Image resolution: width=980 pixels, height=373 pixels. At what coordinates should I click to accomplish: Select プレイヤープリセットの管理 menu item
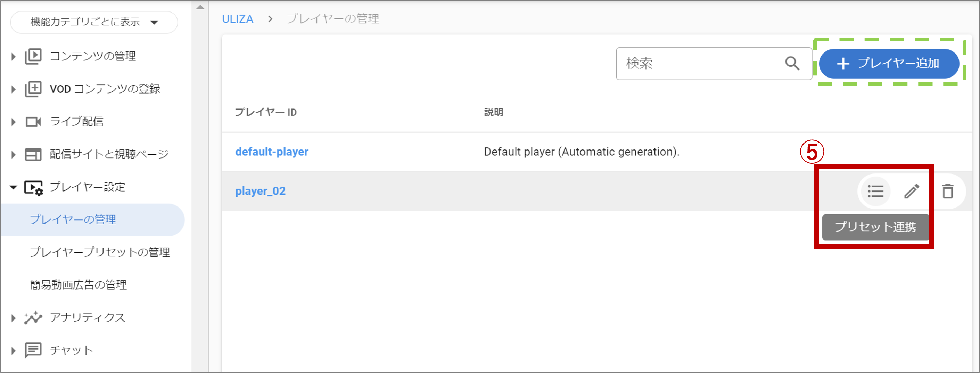pos(100,252)
